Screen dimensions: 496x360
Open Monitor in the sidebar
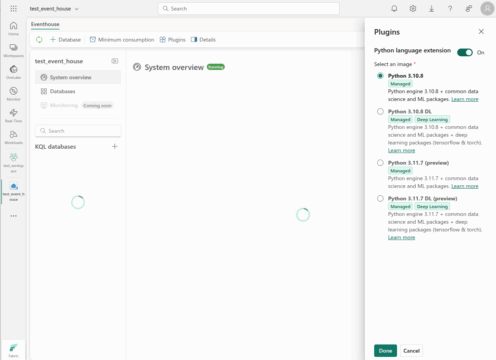pos(13,94)
